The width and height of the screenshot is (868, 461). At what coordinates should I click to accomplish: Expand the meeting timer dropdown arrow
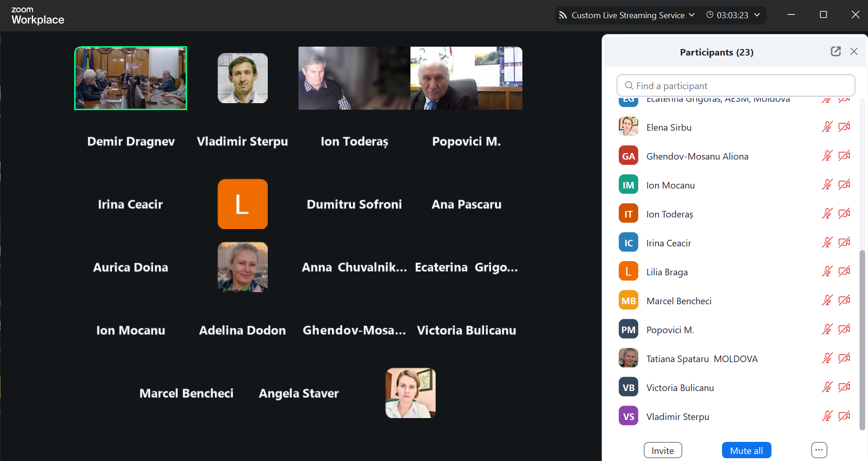pos(757,15)
